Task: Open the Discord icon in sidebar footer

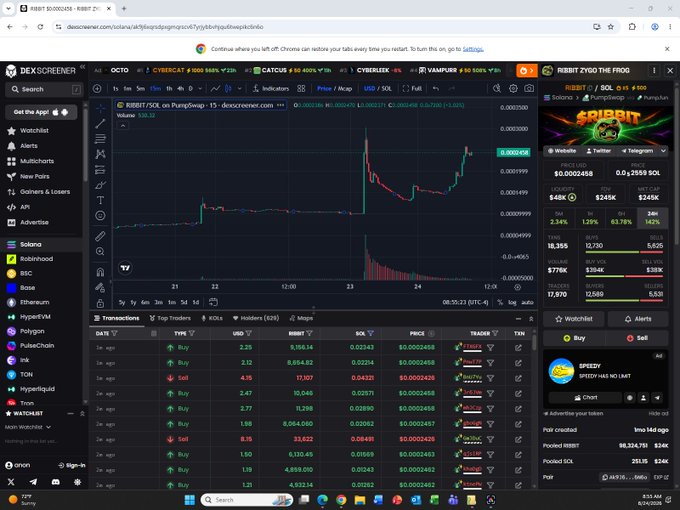Action: (56, 482)
